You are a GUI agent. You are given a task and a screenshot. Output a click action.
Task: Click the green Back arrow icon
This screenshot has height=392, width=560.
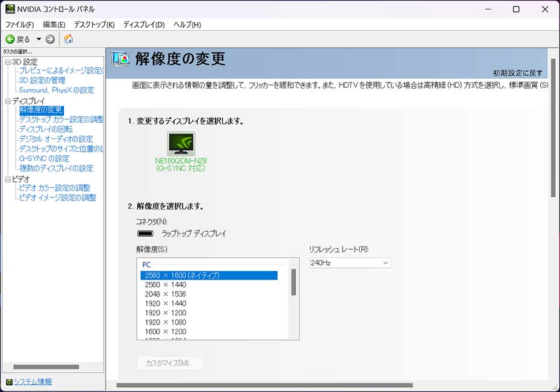click(10, 39)
